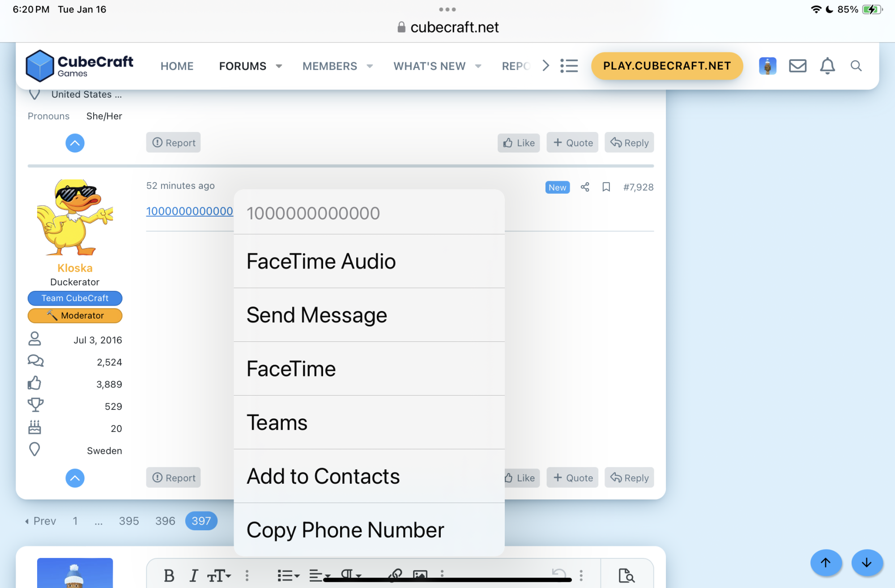
Task: Jump to bottom of the page arrow
Action: click(867, 562)
